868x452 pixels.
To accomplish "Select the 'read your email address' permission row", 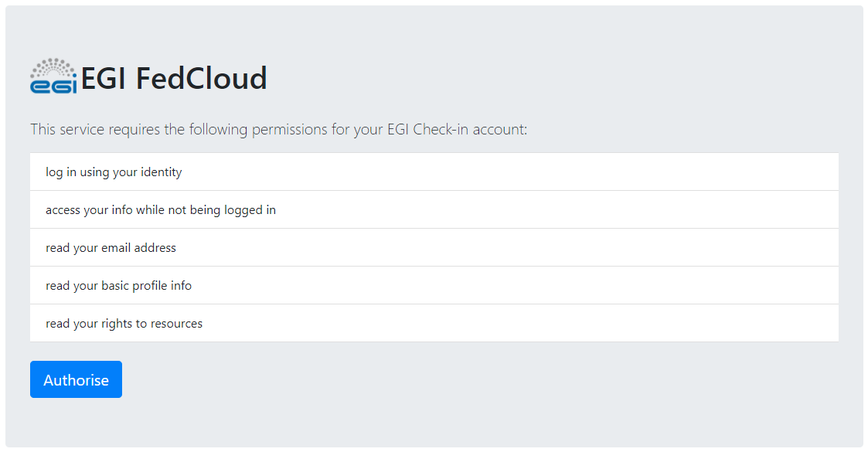I will click(x=434, y=247).
